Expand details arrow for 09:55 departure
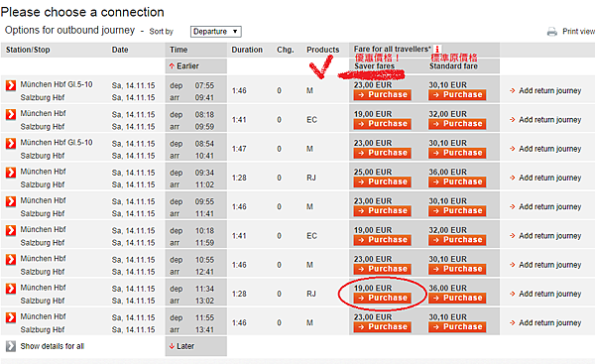This screenshot has width=595, height=364. [11, 201]
